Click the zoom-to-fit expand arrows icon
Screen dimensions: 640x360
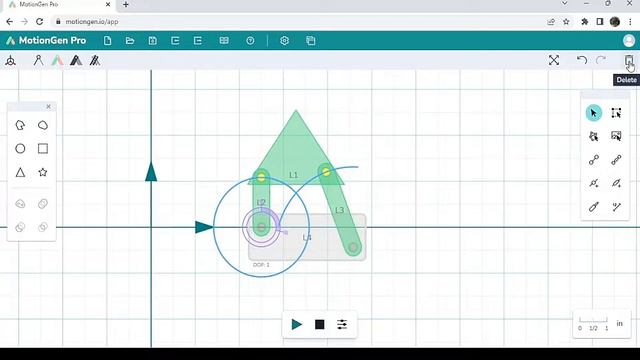point(554,60)
